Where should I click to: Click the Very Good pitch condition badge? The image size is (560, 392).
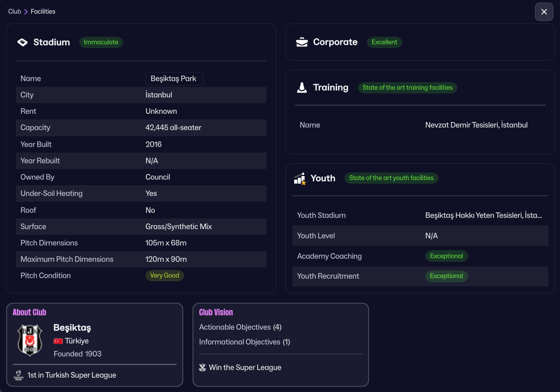(x=164, y=276)
